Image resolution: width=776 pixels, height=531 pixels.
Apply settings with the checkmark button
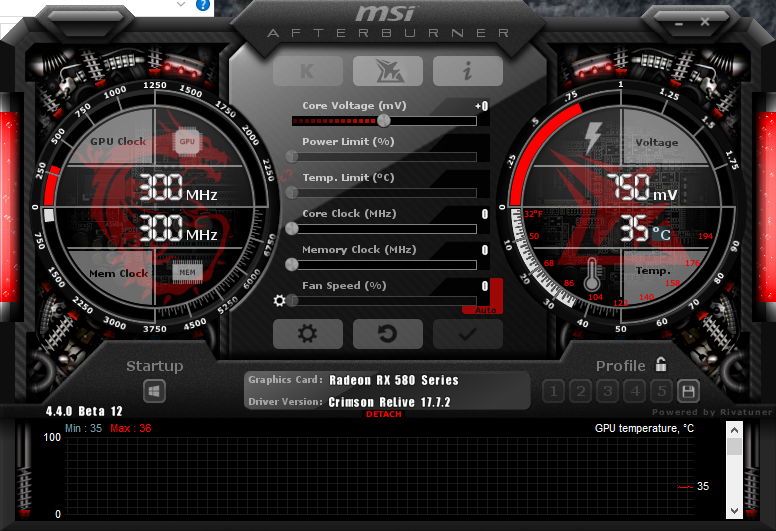(468, 334)
